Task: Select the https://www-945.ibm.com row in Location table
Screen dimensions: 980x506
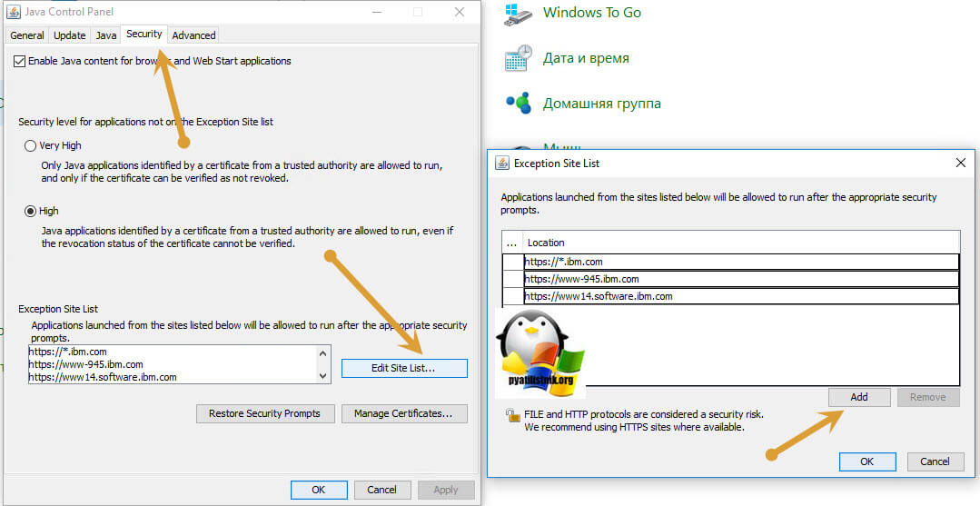Action: click(740, 279)
